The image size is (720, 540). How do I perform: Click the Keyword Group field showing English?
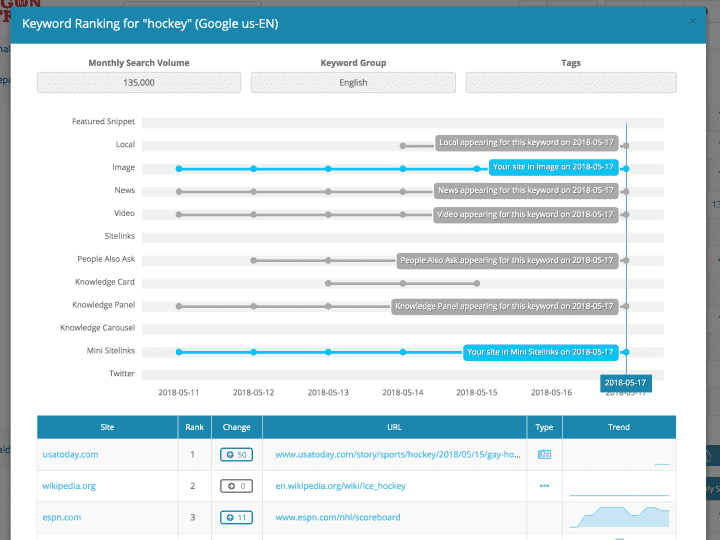click(x=353, y=83)
